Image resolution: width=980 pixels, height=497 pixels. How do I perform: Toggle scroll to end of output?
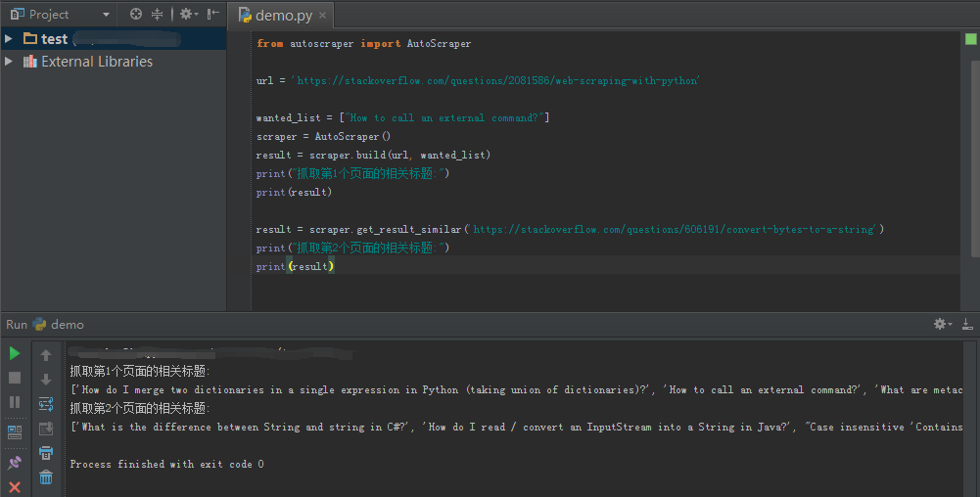(46, 429)
